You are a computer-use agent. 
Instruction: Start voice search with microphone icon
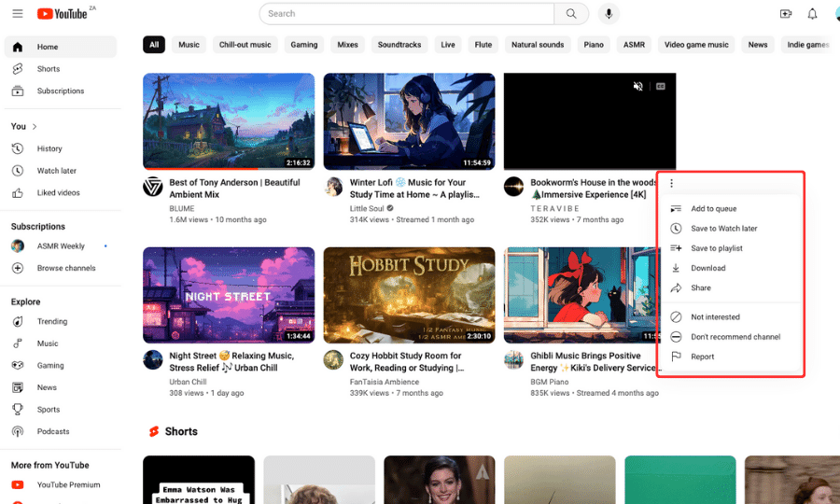point(609,14)
